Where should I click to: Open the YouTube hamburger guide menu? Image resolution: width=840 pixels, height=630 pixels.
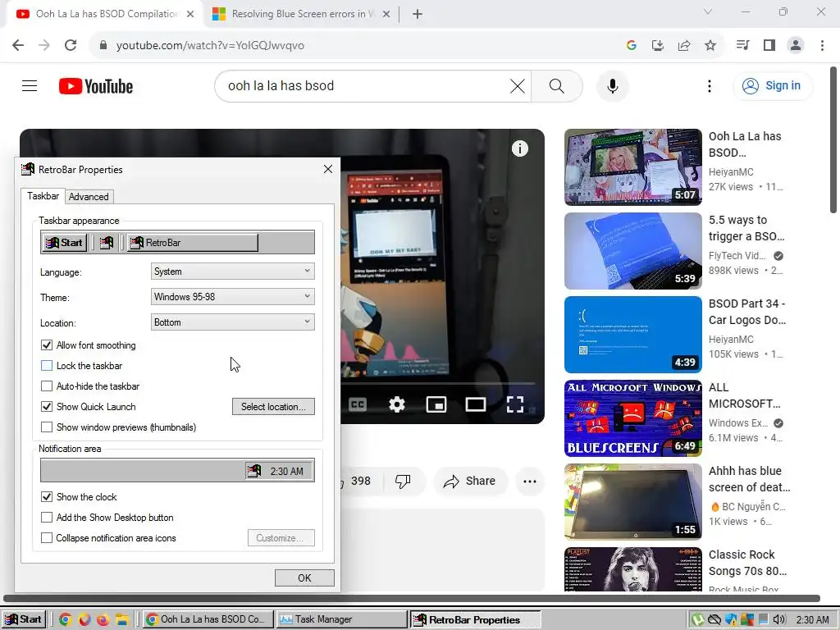pyautogui.click(x=30, y=85)
